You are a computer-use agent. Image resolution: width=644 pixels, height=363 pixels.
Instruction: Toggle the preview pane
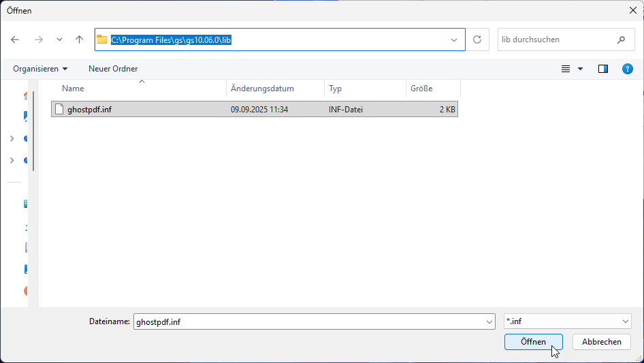(x=603, y=69)
